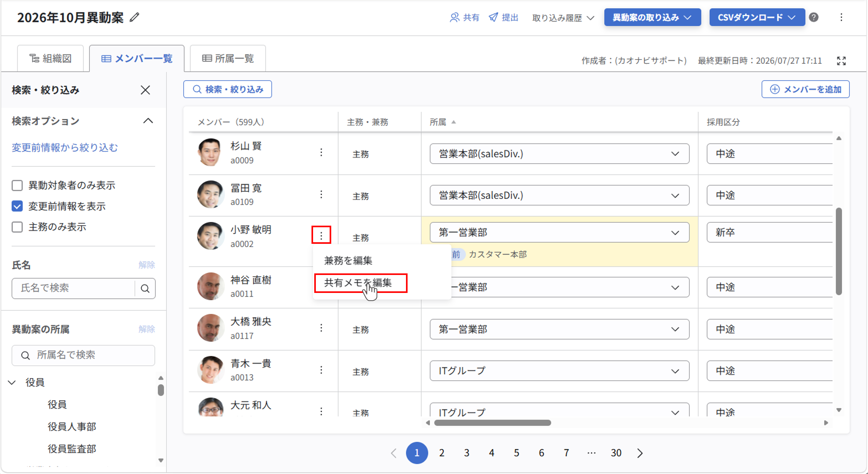
Task: Open 第一営業部 dropdown for 大橋 雅央
Action: tap(559, 329)
